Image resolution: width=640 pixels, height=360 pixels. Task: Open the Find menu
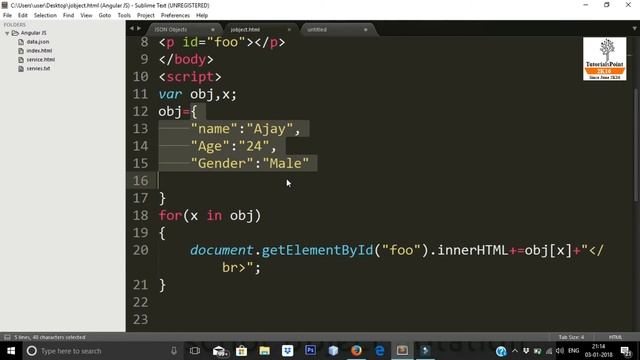pyautogui.click(x=68, y=16)
